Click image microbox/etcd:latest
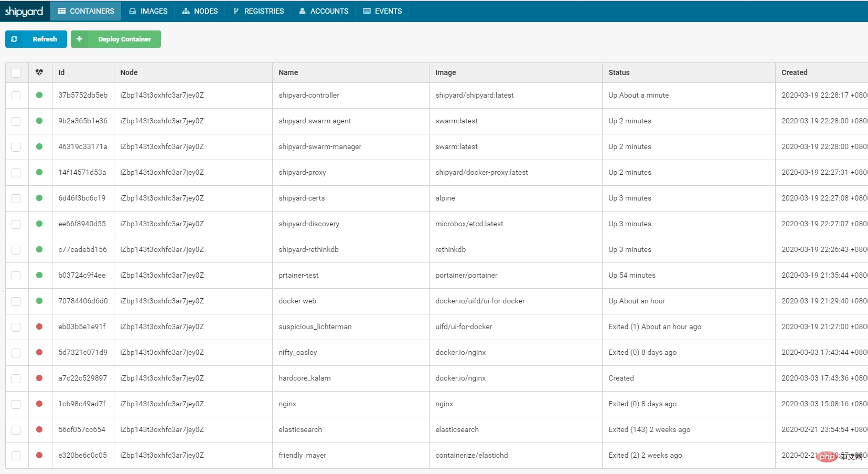This screenshot has width=868, height=474. 469,224
